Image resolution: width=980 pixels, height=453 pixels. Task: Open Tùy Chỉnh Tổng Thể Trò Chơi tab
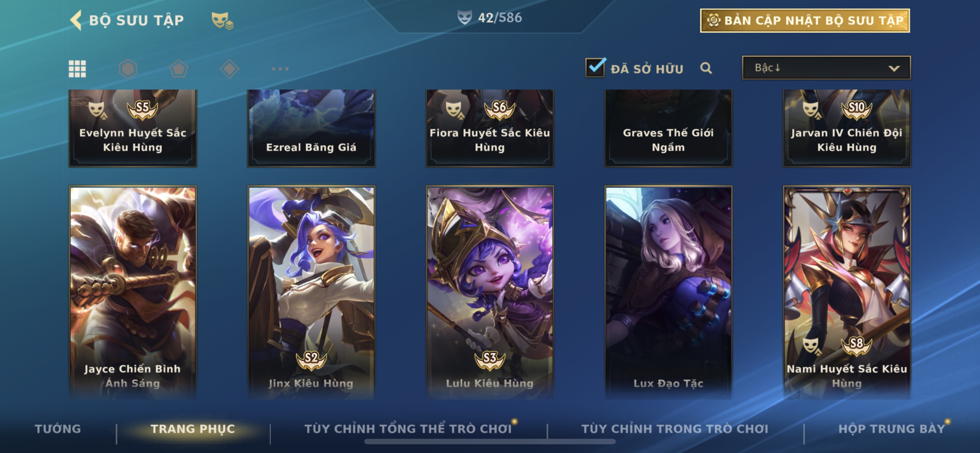coord(408,429)
